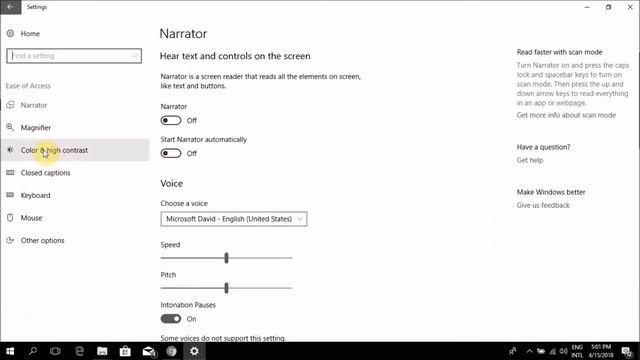Viewport: 640px width, 360px height.
Task: Click the ENG INTL language indicator
Action: tap(577, 351)
